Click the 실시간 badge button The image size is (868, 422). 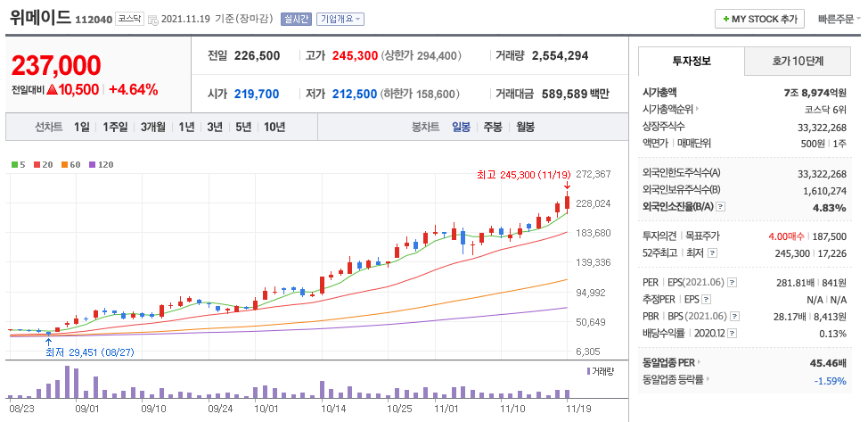point(296,19)
